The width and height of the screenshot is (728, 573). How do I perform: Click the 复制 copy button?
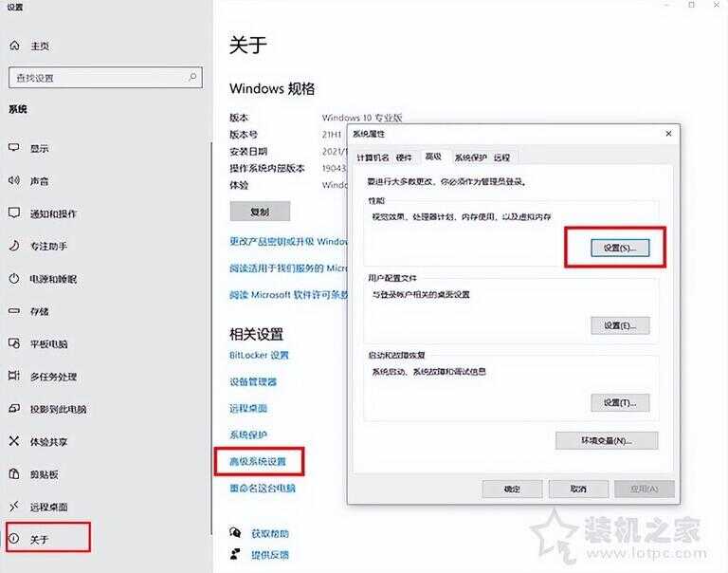(x=260, y=212)
